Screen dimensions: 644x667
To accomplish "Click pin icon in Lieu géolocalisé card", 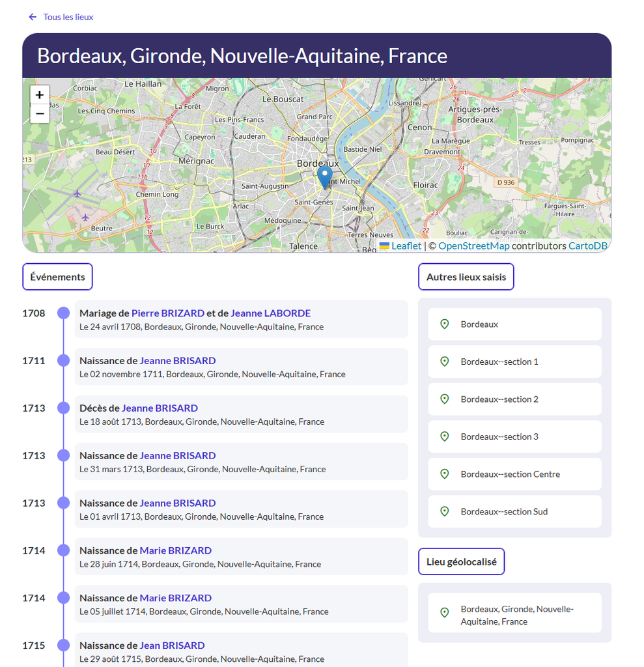I will click(445, 612).
